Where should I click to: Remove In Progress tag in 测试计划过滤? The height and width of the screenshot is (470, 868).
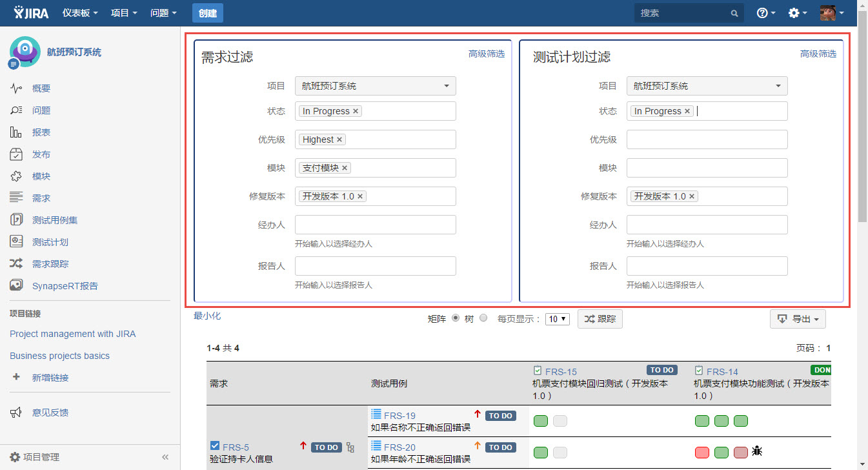tap(687, 111)
